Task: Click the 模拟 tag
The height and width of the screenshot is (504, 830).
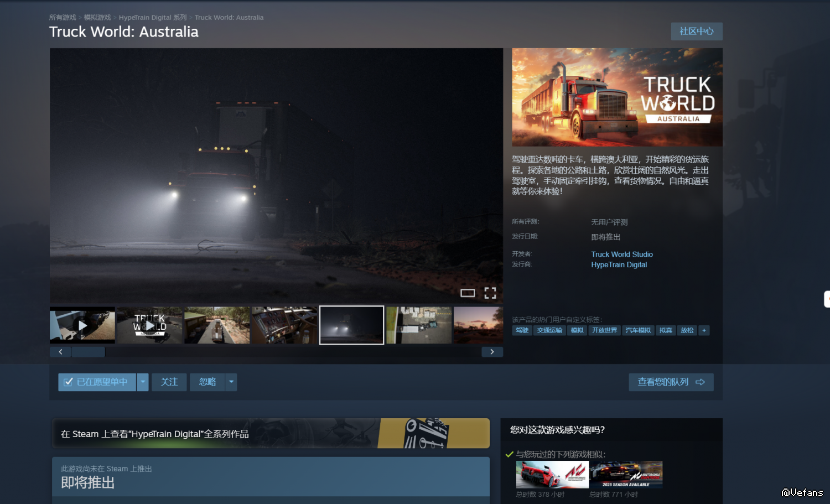Action: click(x=577, y=330)
